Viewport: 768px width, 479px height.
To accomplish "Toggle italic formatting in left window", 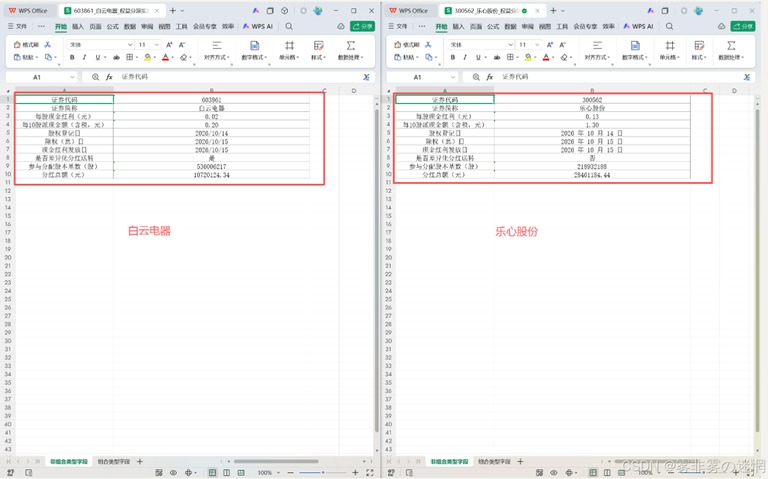I will (x=84, y=57).
